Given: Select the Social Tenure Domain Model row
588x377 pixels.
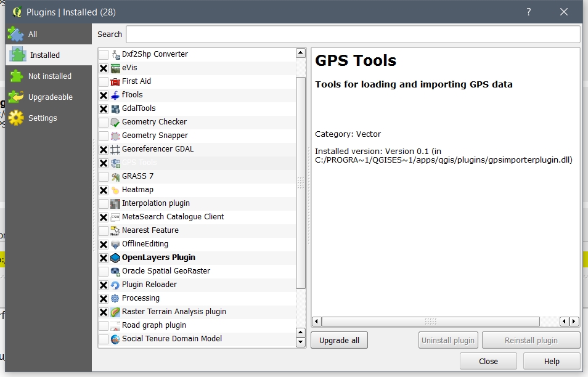Looking at the screenshot, I should pos(197,339).
